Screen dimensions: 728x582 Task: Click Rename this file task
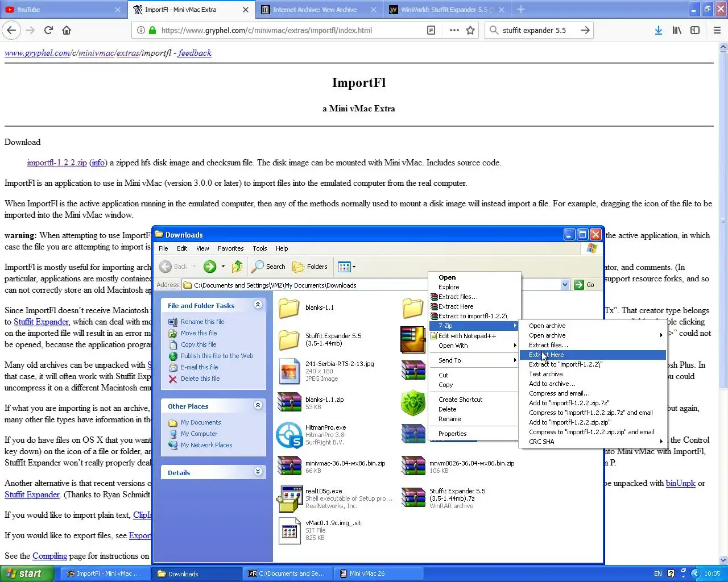click(x=202, y=322)
